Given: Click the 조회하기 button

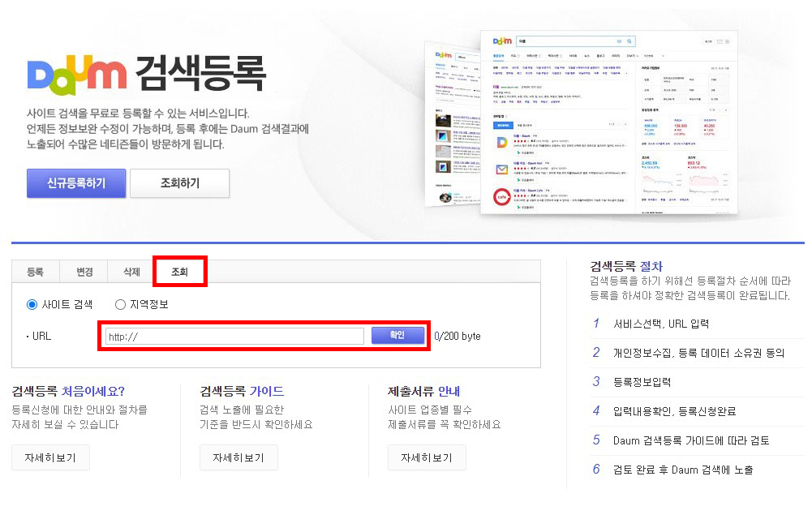Looking at the screenshot, I should 180,182.
